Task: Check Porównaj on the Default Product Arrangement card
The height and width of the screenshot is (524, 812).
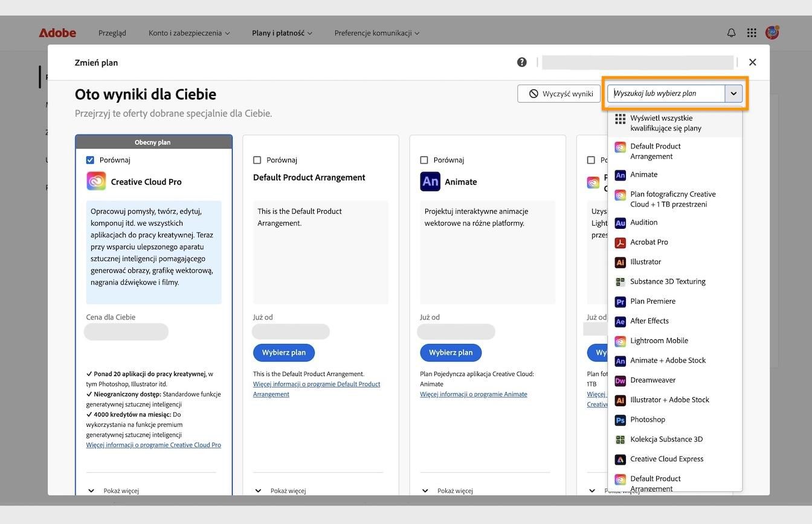Action: pyautogui.click(x=257, y=160)
